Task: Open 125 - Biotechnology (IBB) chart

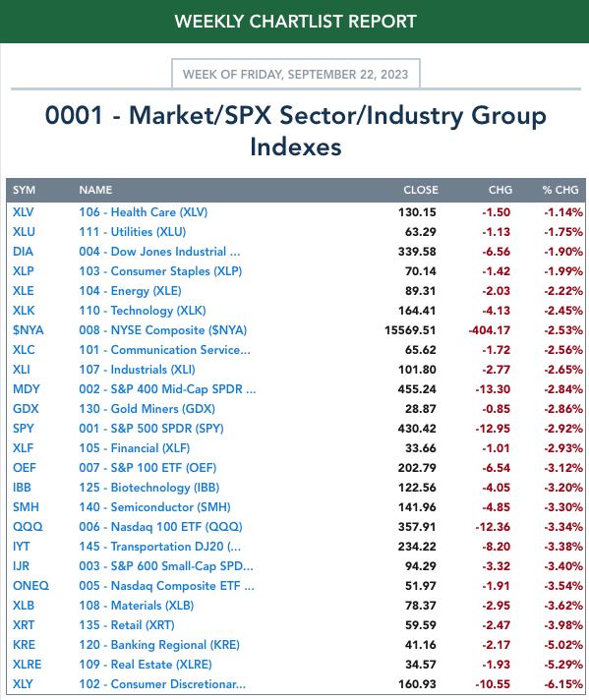Action: click(149, 487)
